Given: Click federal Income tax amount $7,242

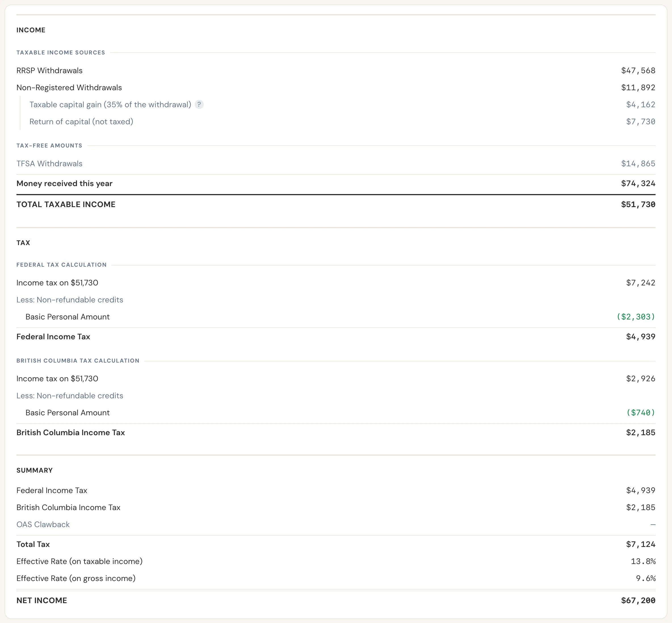Looking at the screenshot, I should [641, 283].
